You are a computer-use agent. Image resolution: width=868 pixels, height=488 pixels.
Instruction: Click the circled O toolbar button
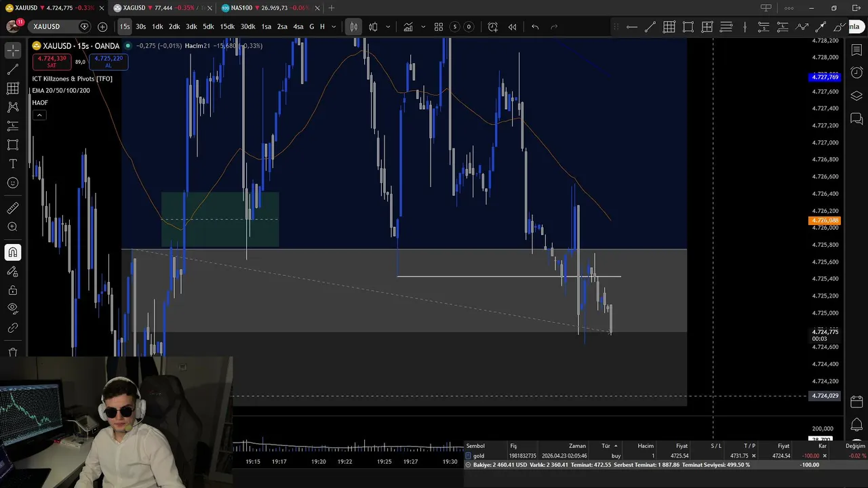click(x=468, y=26)
